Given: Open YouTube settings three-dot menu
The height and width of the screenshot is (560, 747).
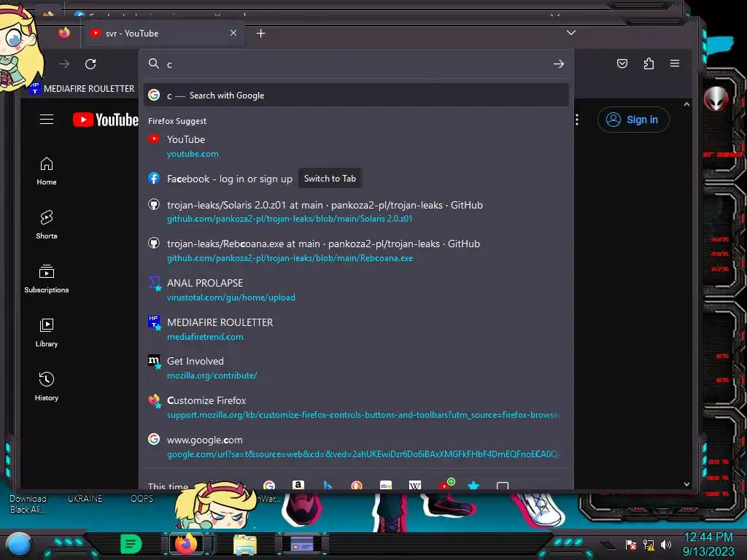Looking at the screenshot, I should click(577, 120).
